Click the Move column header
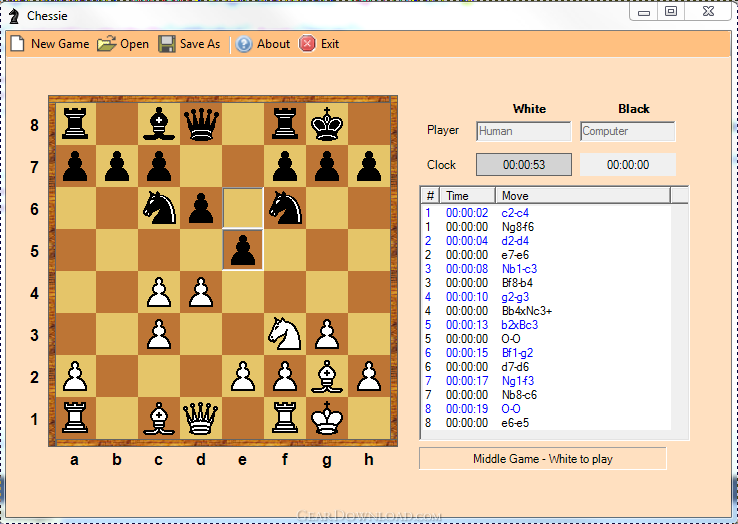Screen dimensions: 738x524 [583, 195]
